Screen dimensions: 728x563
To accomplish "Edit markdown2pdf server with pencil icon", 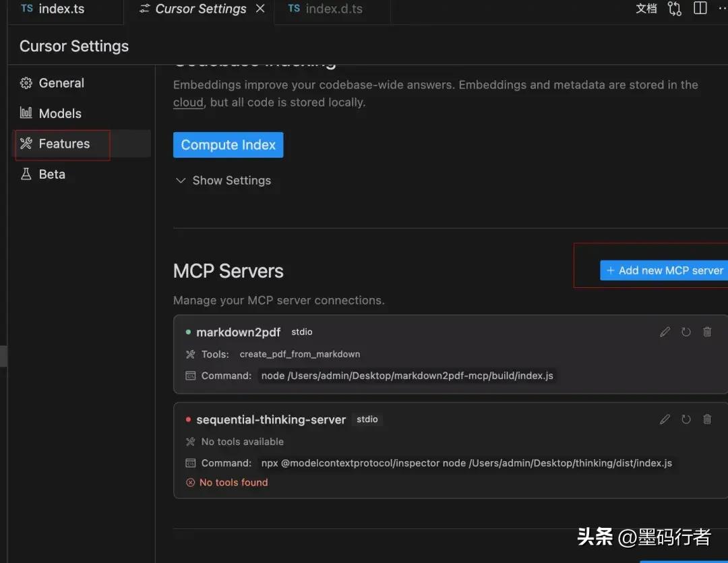I will (665, 332).
